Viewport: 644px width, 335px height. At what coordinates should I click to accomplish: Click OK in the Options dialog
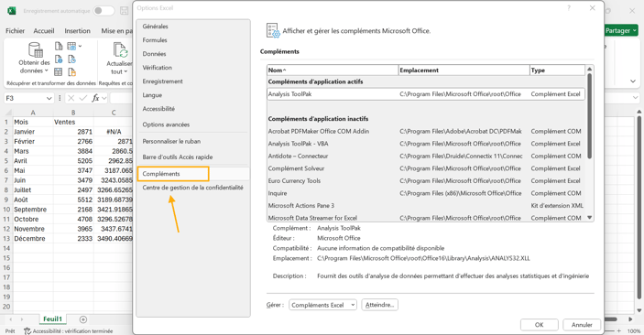pyautogui.click(x=539, y=325)
